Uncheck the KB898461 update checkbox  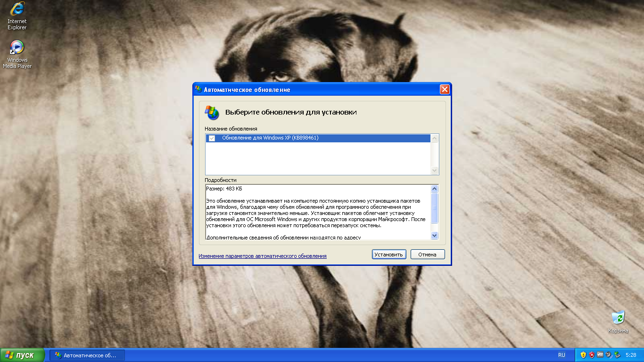click(x=212, y=138)
